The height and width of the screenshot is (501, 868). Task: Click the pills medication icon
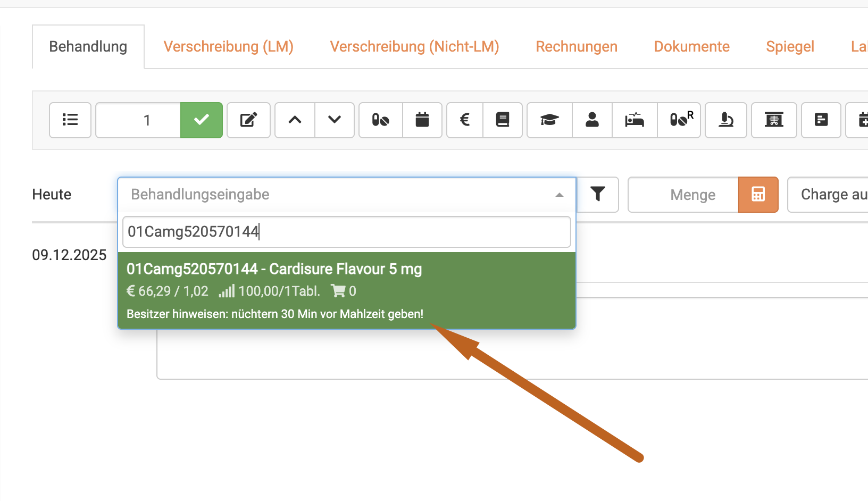coord(381,120)
